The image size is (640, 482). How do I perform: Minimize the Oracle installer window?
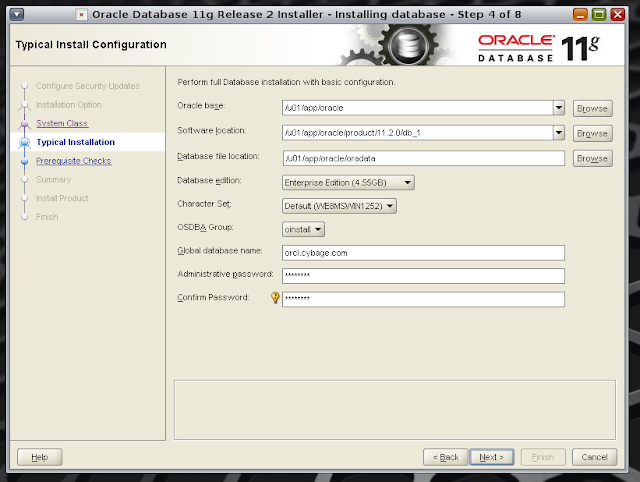pos(580,15)
